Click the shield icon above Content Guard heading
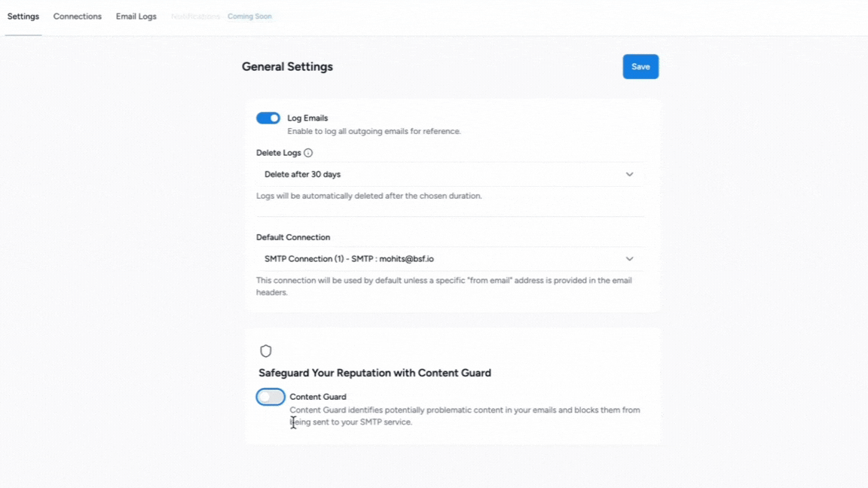The height and width of the screenshot is (488, 868). pos(266,351)
